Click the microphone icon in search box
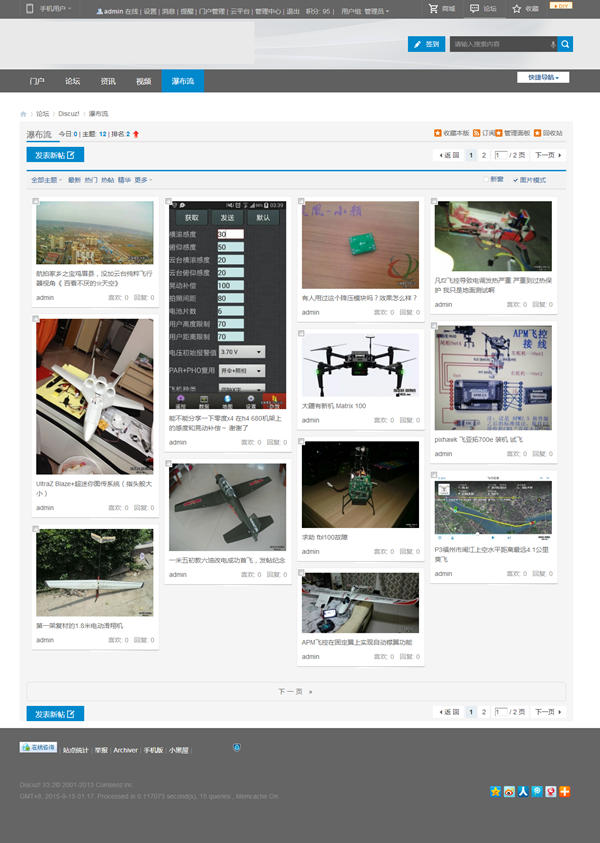The width and height of the screenshot is (600, 843). [552, 44]
